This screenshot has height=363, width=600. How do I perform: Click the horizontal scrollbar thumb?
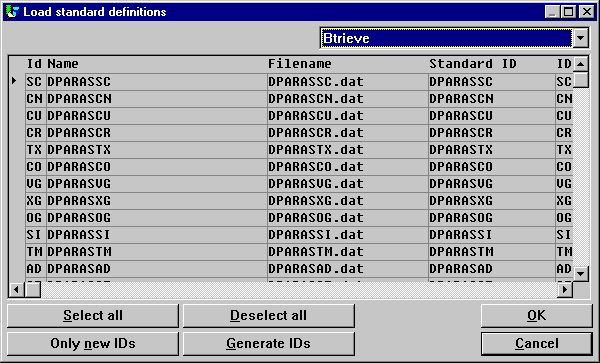point(33,290)
